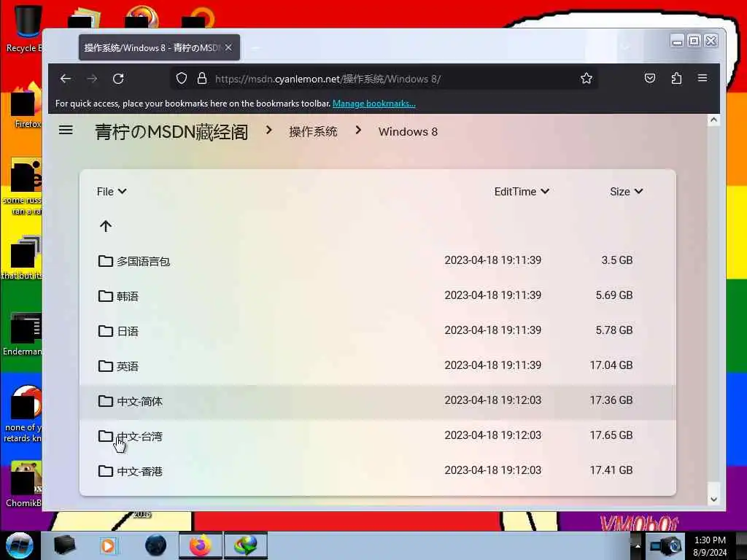
Task: Click the folder icon for 韩语
Action: click(105, 296)
